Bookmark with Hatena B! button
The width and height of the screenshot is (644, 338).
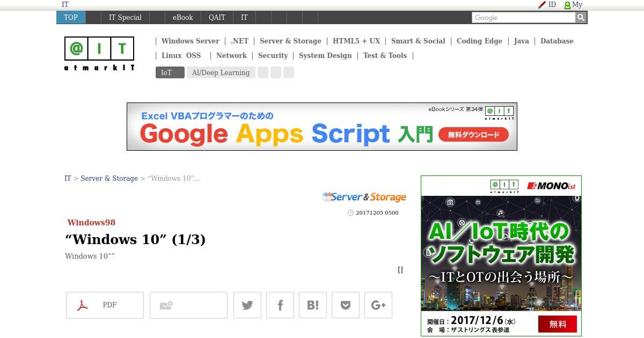tap(313, 305)
